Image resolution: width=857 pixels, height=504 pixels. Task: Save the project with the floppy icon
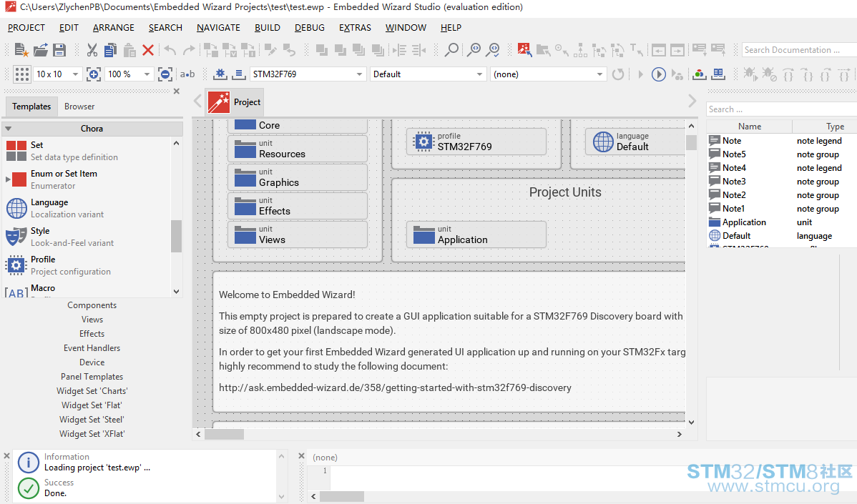[59, 50]
